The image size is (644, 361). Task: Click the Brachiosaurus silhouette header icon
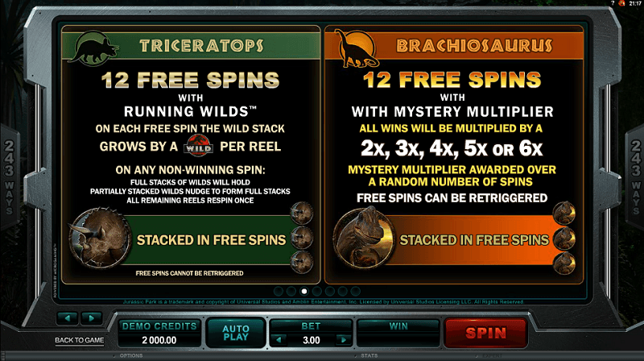tap(356, 48)
